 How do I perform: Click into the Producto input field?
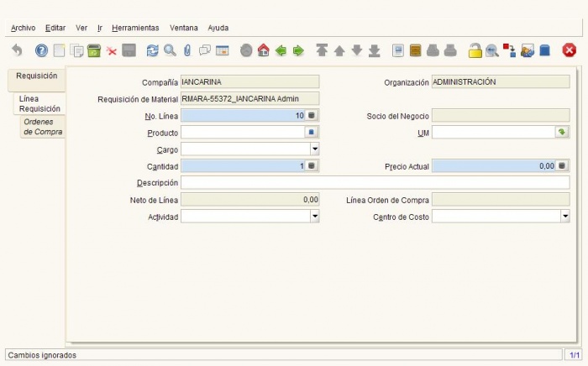point(243,133)
